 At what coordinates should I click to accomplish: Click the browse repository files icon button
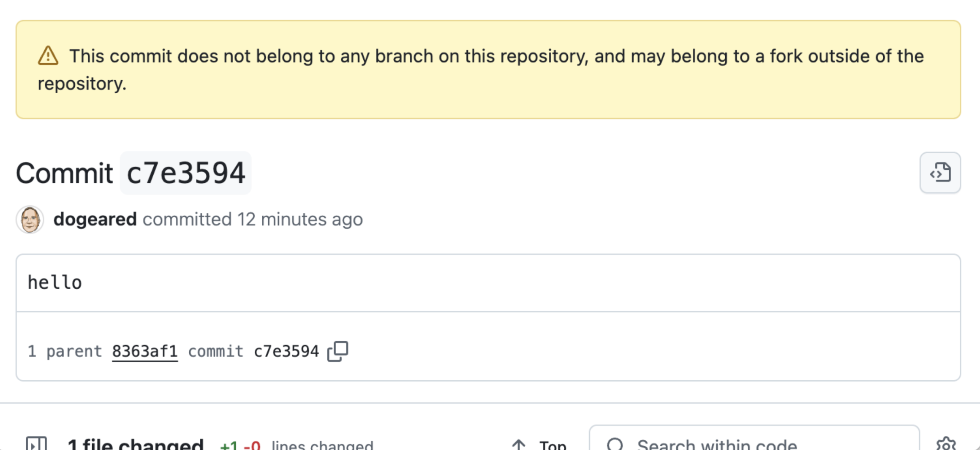click(940, 173)
